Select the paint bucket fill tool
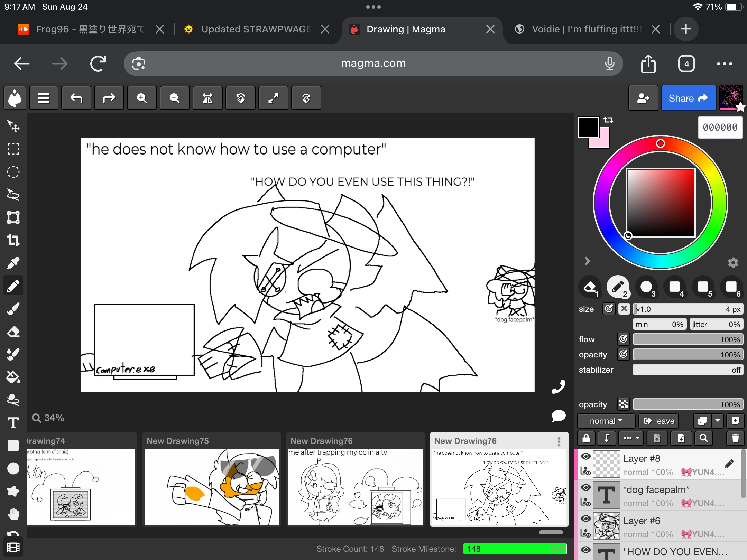Screen dimensions: 747x560 coord(13,377)
